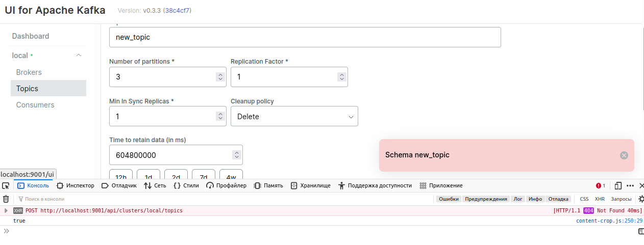This screenshot has height=245, width=644.
Task: Click the XHR badge on the POST request
Action: pos(18,210)
